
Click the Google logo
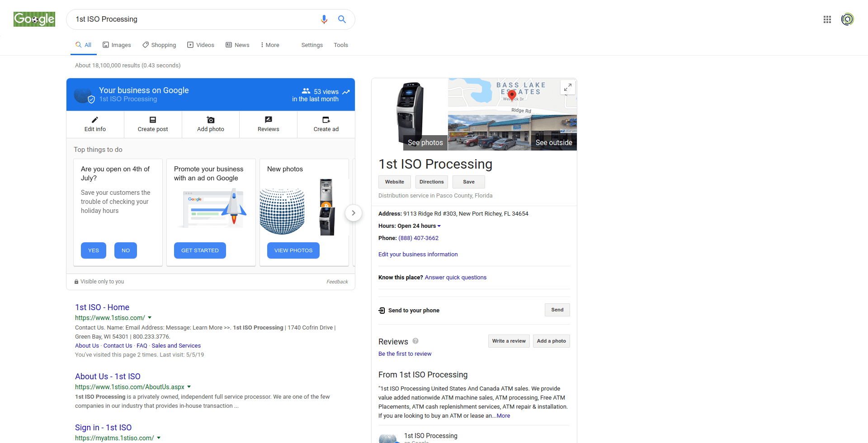pyautogui.click(x=34, y=19)
